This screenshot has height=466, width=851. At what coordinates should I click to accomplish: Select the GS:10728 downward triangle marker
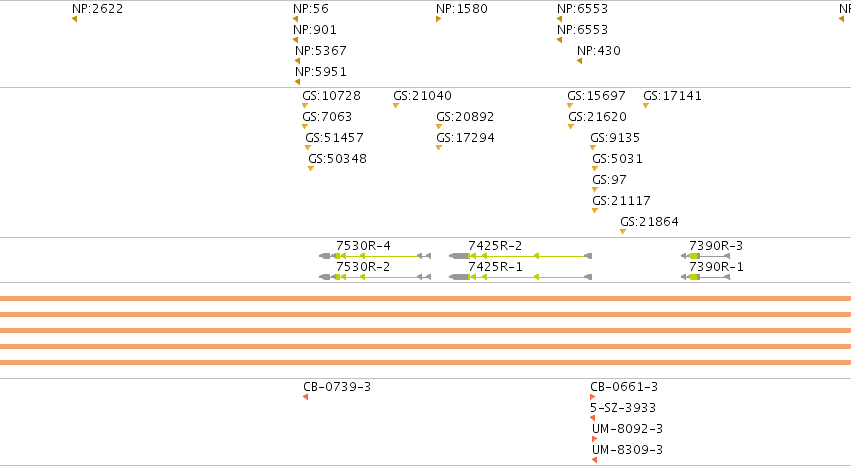click(x=305, y=106)
